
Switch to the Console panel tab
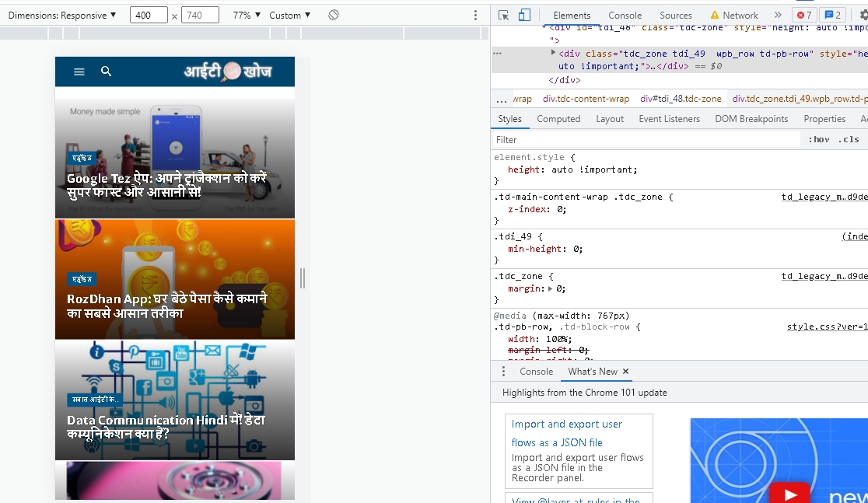pyautogui.click(x=625, y=16)
